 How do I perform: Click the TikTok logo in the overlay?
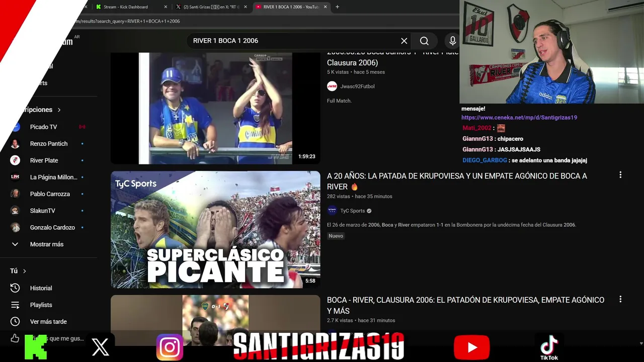(549, 347)
